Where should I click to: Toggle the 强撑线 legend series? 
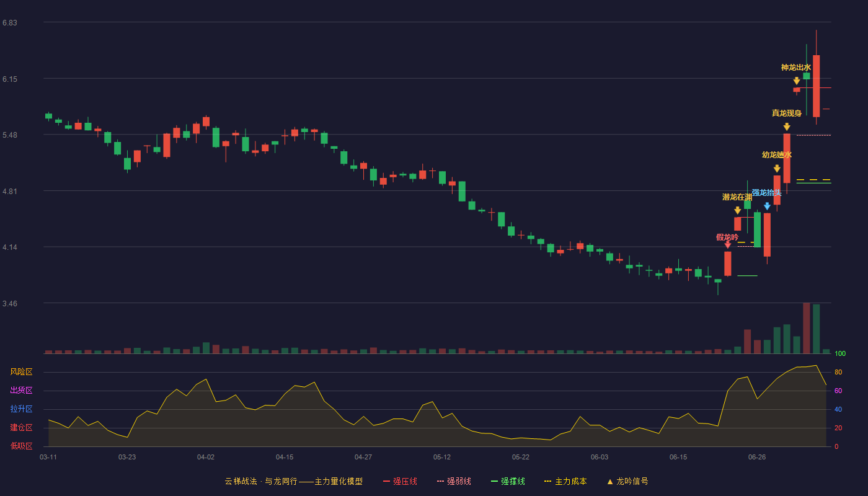click(x=508, y=481)
